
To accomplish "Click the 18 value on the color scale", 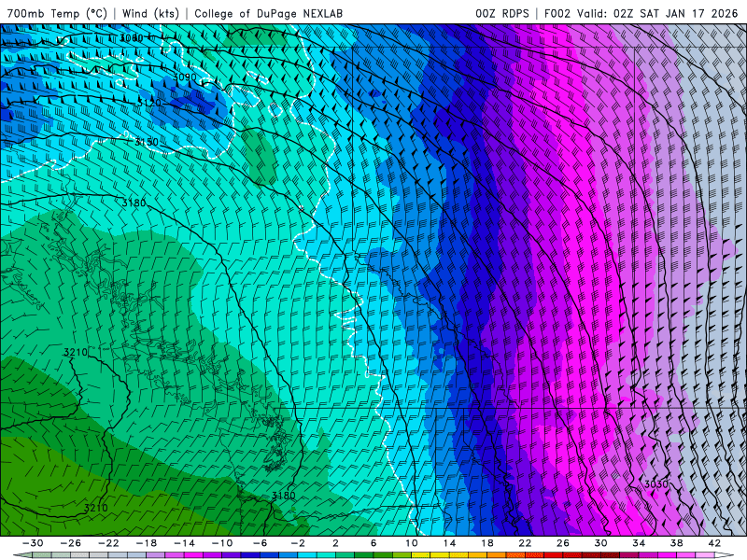I will [486, 543].
